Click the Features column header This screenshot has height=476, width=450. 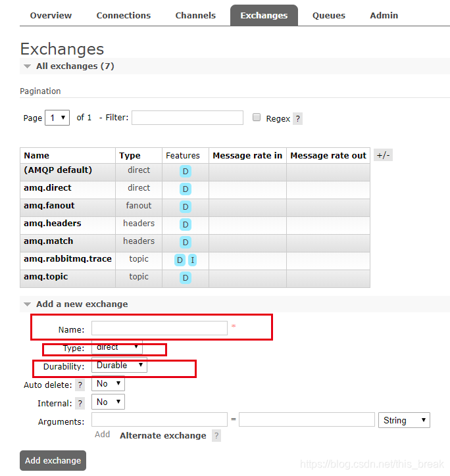(x=183, y=155)
